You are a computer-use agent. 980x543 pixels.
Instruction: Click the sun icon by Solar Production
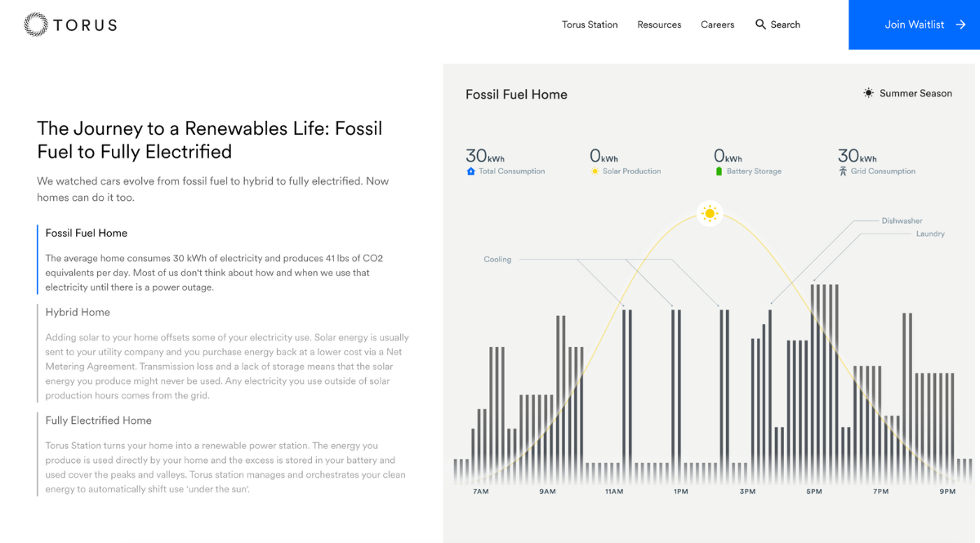(595, 171)
